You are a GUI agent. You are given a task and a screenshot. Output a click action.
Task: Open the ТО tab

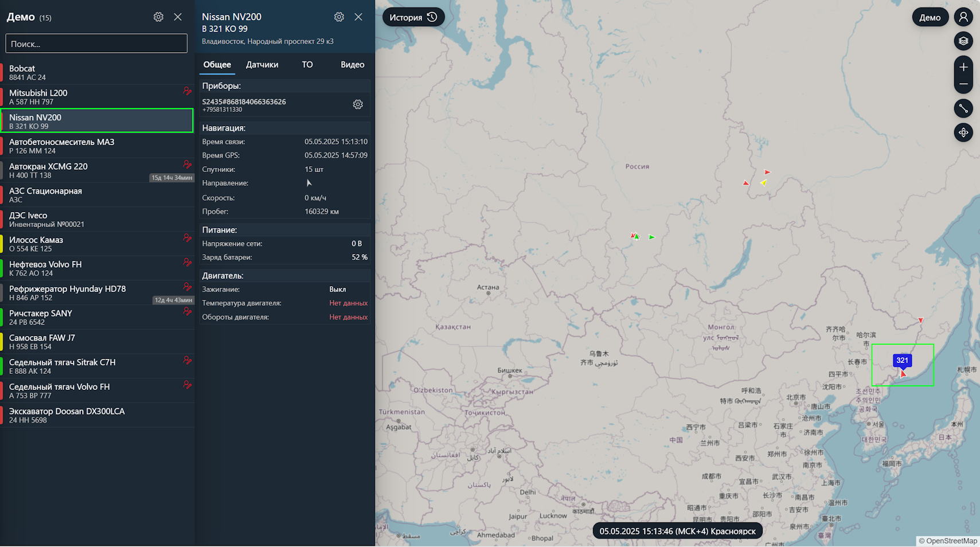(307, 65)
